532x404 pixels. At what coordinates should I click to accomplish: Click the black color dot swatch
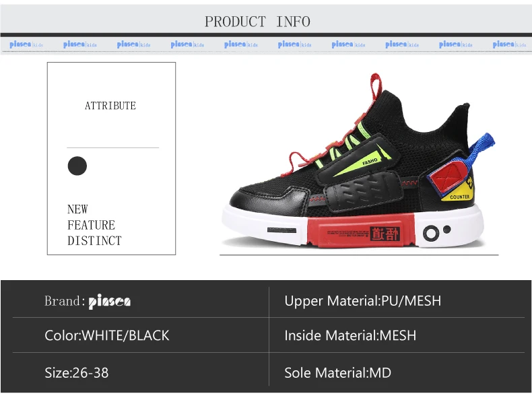tap(77, 166)
